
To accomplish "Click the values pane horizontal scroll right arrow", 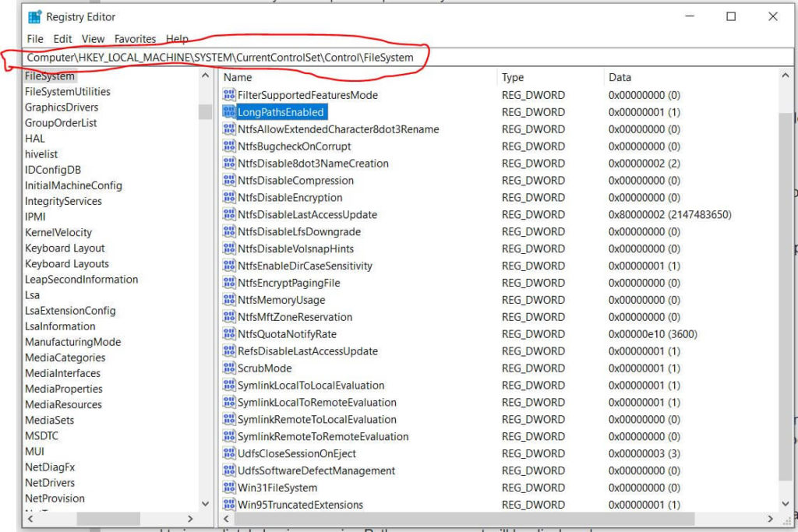I will tap(770, 519).
